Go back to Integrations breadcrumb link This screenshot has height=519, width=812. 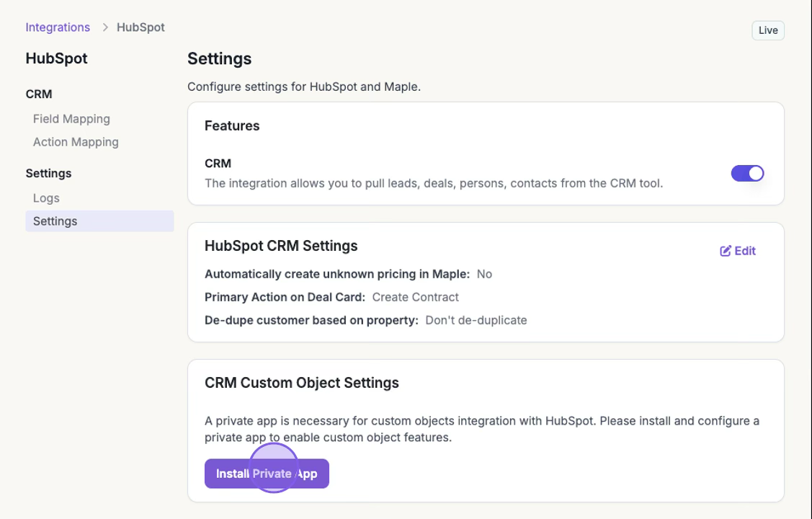point(58,27)
